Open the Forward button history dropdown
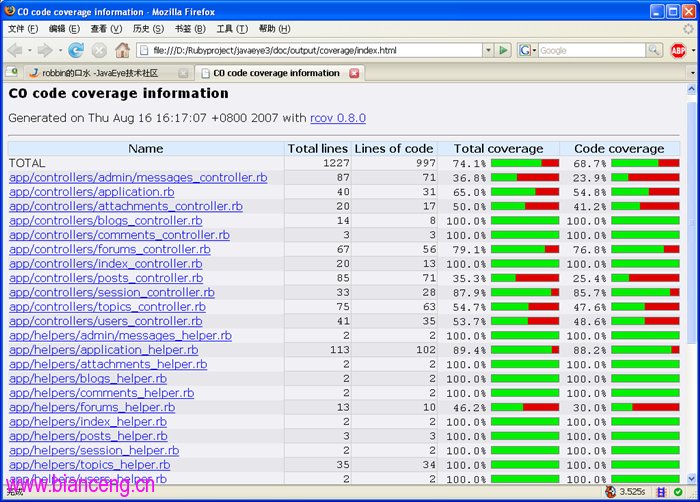 tap(60, 50)
